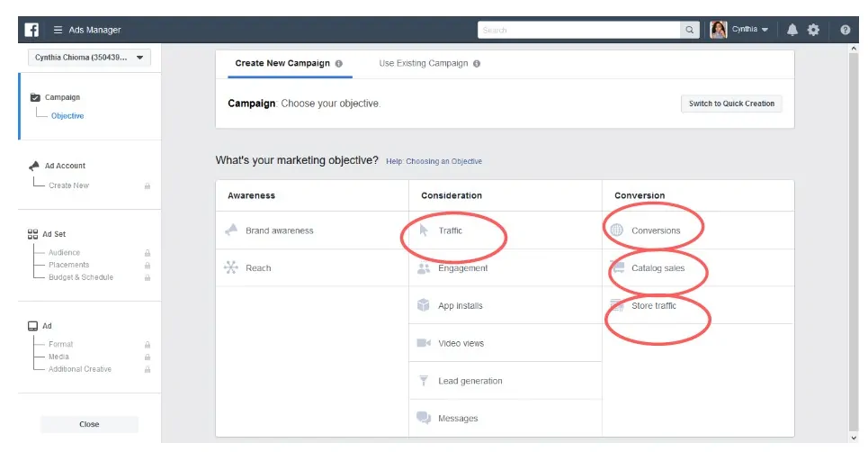
Task: Click Switch to Quick Creation button
Action: (x=731, y=104)
